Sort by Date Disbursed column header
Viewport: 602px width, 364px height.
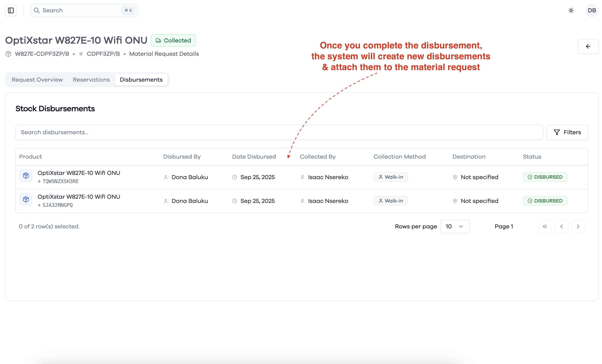point(254,157)
